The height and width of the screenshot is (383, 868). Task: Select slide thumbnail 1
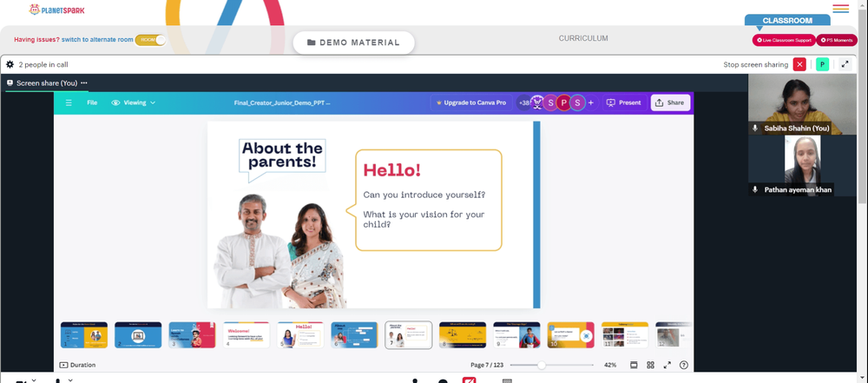[84, 334]
